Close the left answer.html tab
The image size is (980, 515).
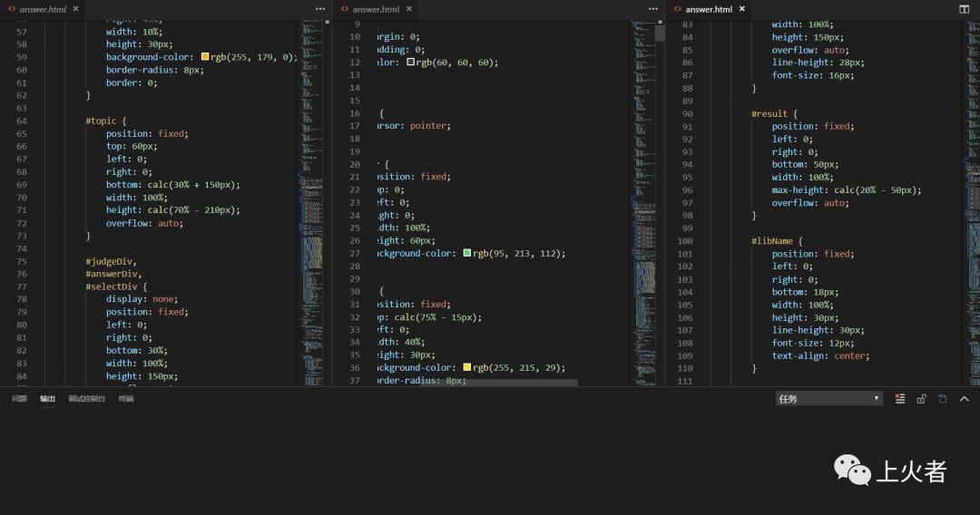pyautogui.click(x=74, y=9)
